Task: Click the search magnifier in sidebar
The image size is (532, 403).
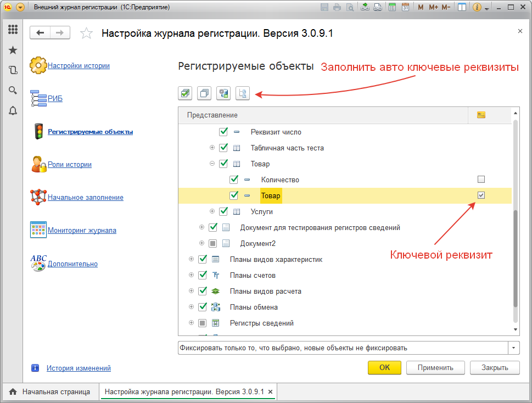Action: [x=13, y=90]
